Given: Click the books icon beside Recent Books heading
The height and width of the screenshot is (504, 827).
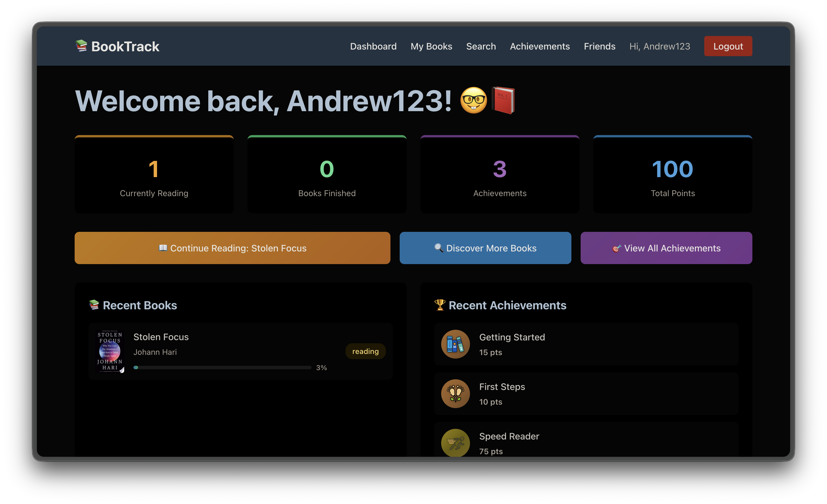Looking at the screenshot, I should pos(94,305).
